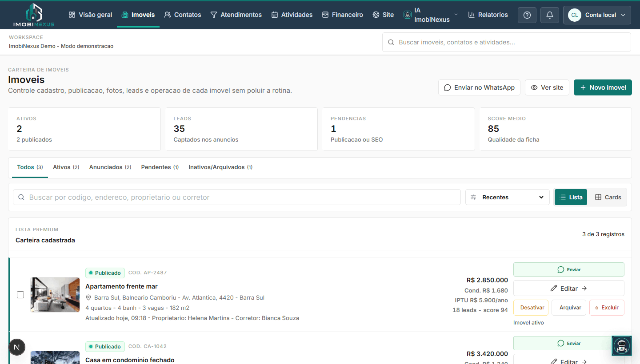Click the trash icon in Excluir
The image size is (640, 364).
(596, 308)
